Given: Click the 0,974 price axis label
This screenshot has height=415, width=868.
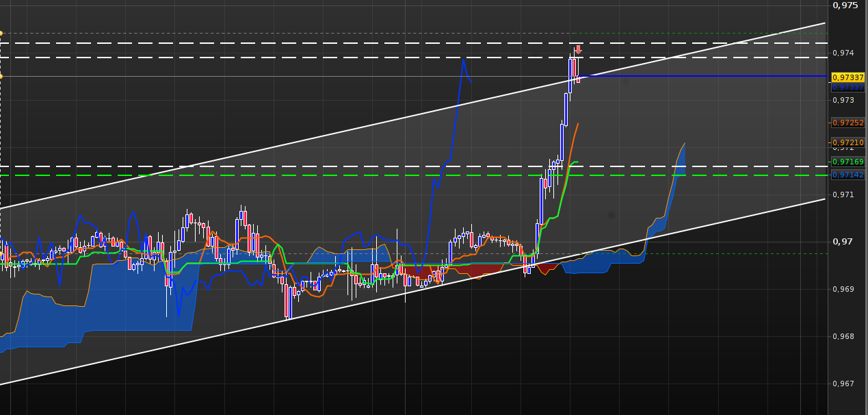Looking at the screenshot, I should 845,53.
